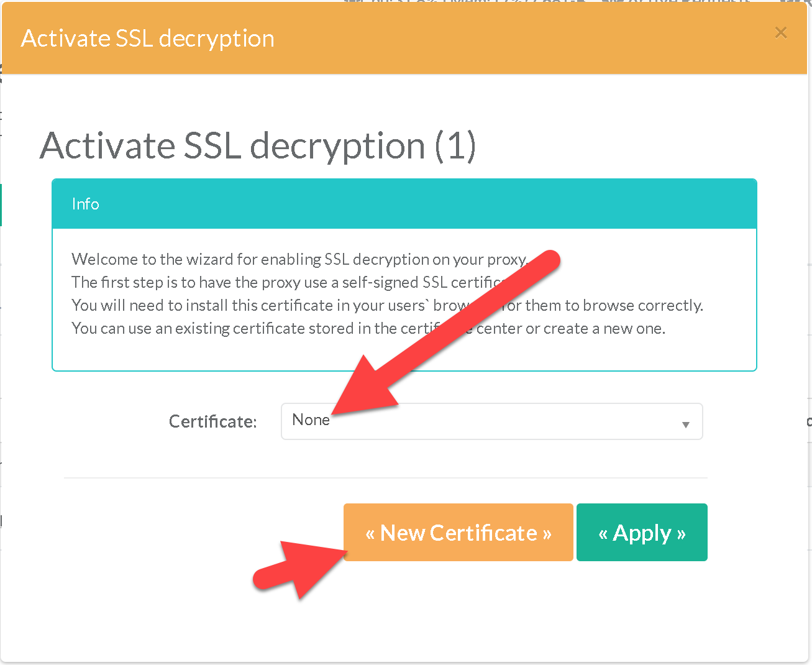
Task: Click the left angle quote on Apply button
Action: [x=603, y=534]
